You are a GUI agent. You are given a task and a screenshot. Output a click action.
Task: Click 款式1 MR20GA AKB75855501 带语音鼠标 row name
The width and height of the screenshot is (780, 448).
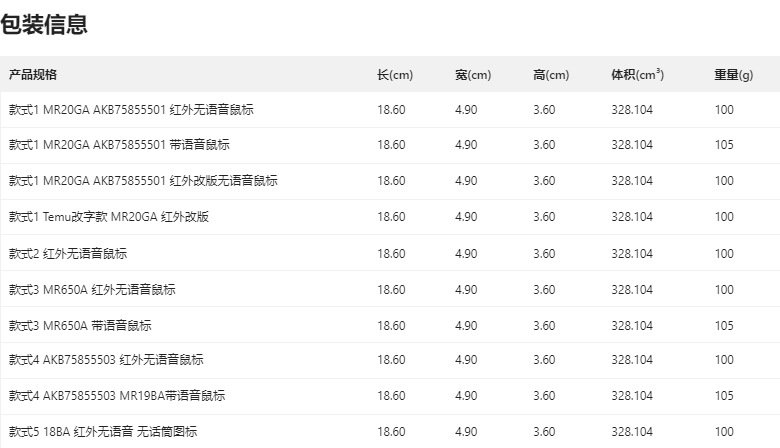[119, 145]
